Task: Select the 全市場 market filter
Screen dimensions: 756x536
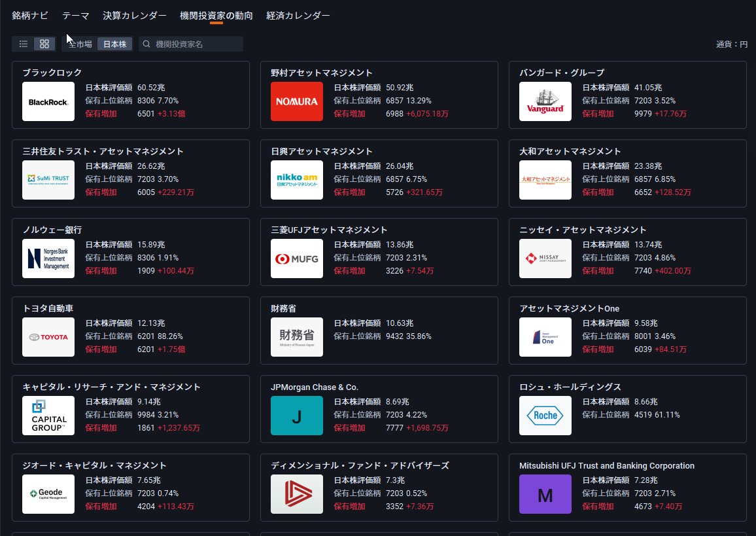Action: point(80,44)
